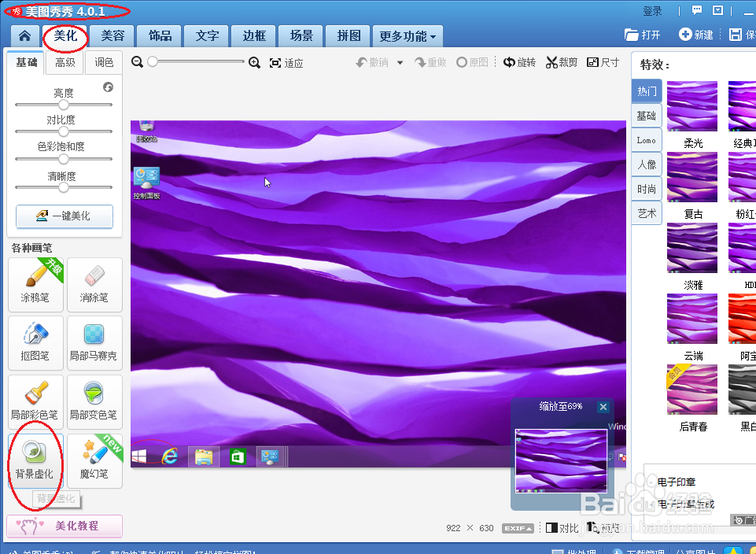Switch to the 饰品 tab
The image size is (756, 554).
click(x=160, y=35)
